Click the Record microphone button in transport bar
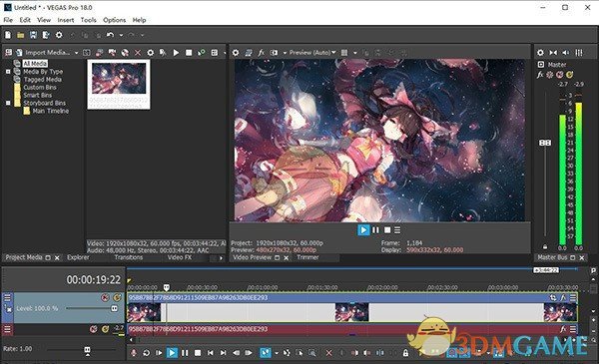 [x=134, y=353]
